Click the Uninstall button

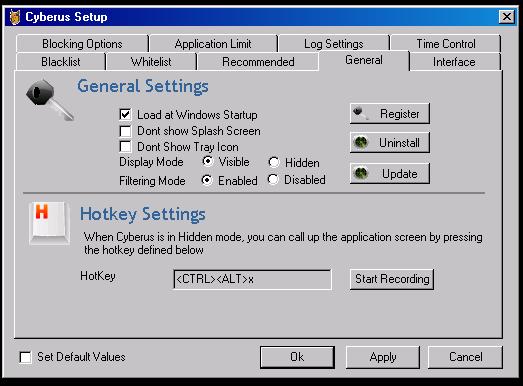point(390,143)
